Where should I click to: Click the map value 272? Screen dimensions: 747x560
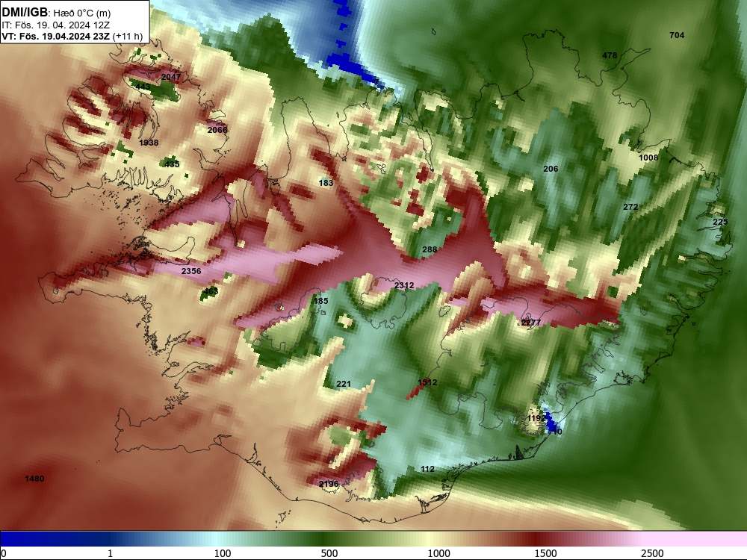click(x=630, y=207)
